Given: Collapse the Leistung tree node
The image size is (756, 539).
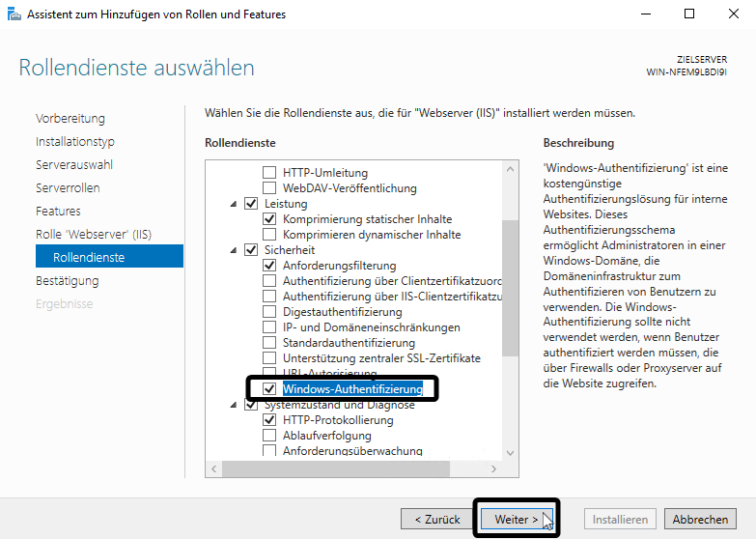Looking at the screenshot, I should coord(234,204).
